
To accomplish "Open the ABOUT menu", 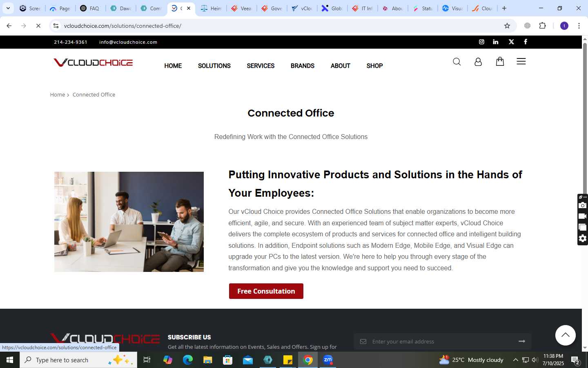I will coord(341,66).
